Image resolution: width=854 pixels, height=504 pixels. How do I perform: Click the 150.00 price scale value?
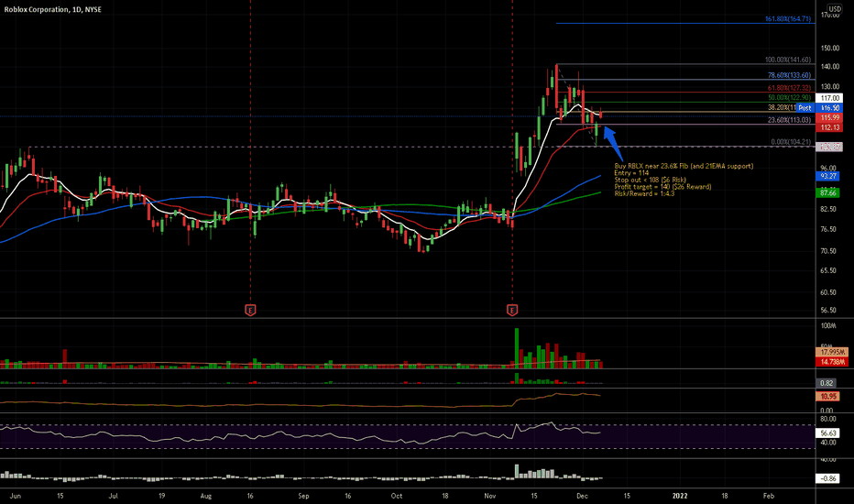pyautogui.click(x=830, y=48)
